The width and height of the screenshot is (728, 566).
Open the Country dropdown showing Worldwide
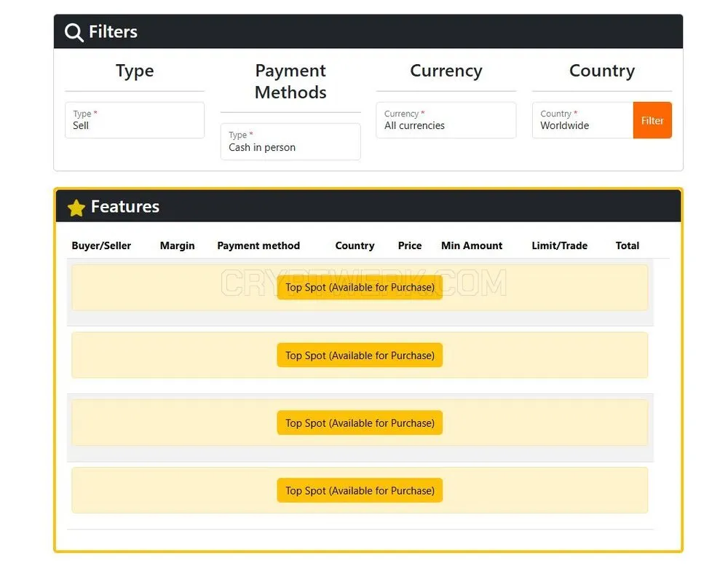582,120
